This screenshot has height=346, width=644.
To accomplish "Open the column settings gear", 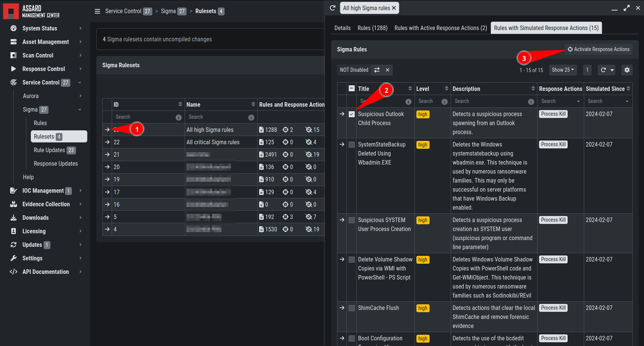I will coord(627,70).
